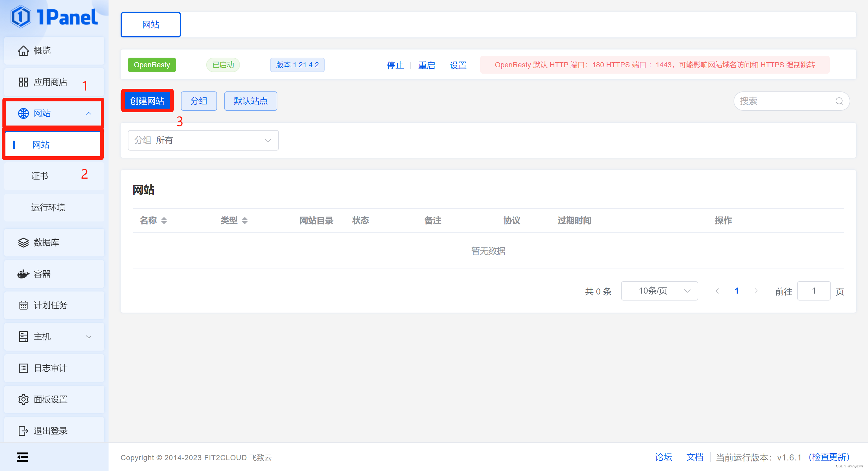Open 应用商店 app store grid icon

(23, 82)
